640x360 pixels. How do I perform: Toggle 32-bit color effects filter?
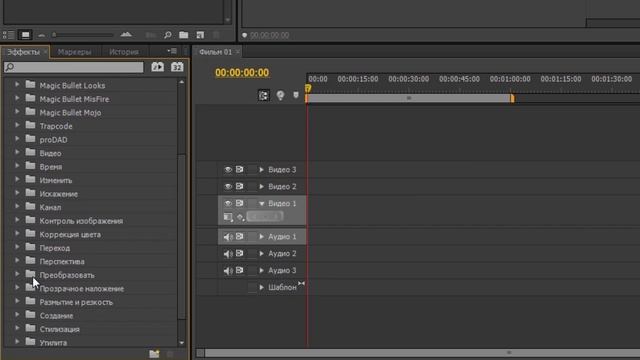[177, 67]
